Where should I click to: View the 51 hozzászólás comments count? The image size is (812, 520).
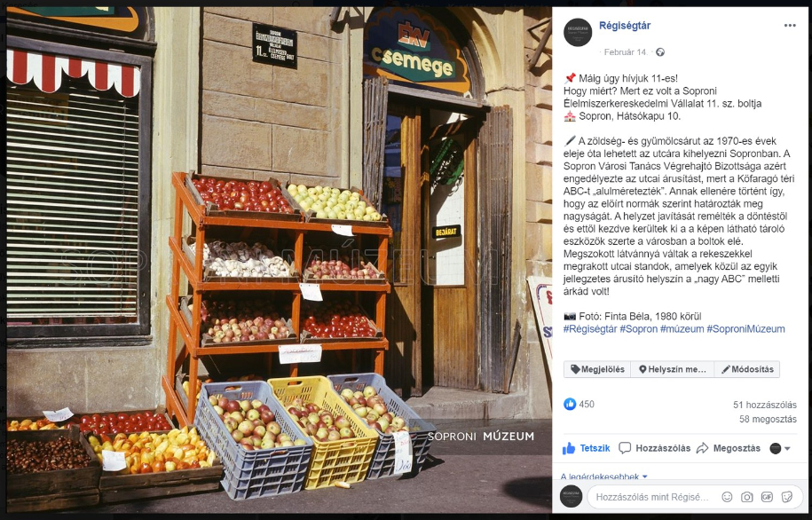[x=765, y=405]
